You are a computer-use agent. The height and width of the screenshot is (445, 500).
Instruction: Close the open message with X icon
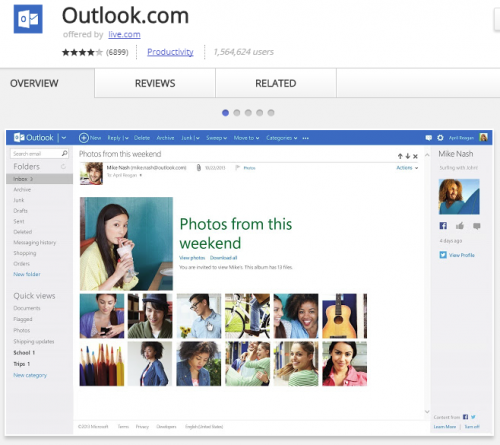tap(415, 156)
